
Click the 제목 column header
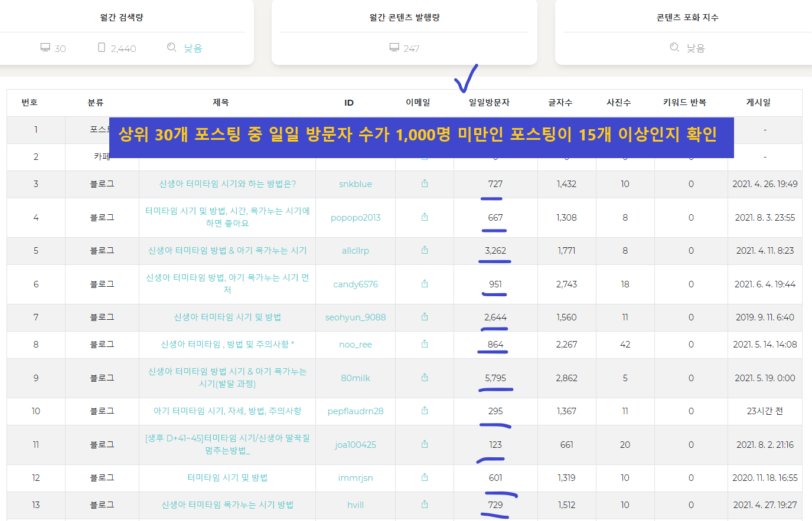pyautogui.click(x=221, y=103)
